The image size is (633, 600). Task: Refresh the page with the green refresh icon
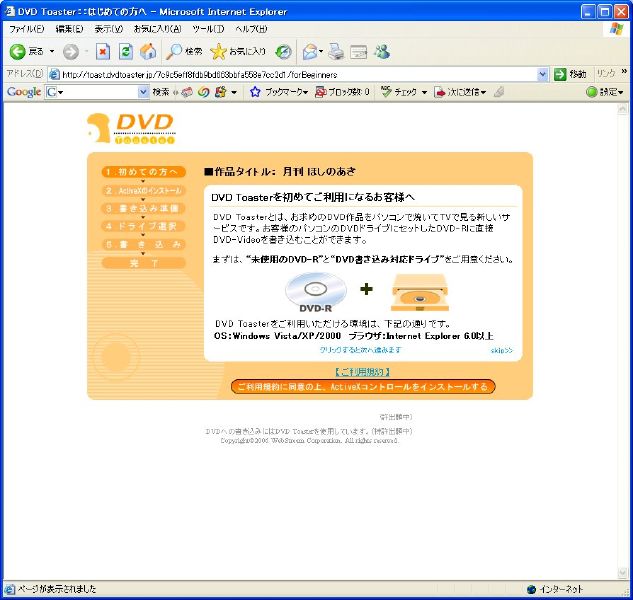(125, 51)
